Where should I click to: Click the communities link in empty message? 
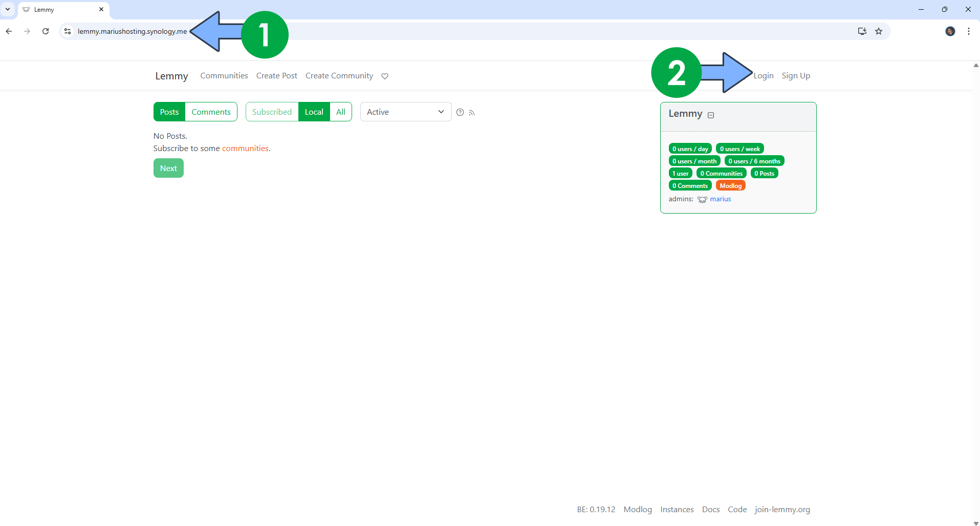coord(245,149)
